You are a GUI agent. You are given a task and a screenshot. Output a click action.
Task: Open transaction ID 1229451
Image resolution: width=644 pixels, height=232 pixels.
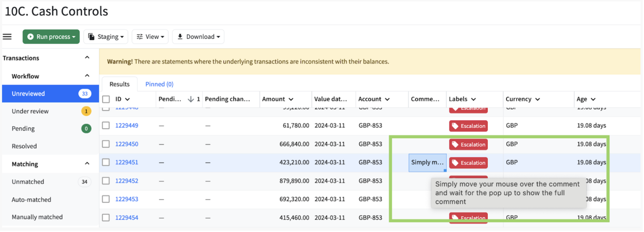[x=127, y=162]
